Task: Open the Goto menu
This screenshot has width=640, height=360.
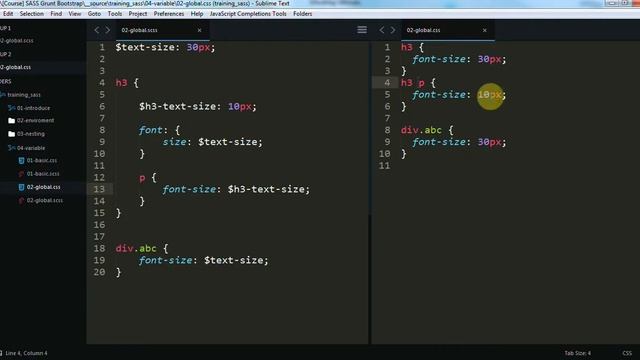Action: tap(94, 14)
